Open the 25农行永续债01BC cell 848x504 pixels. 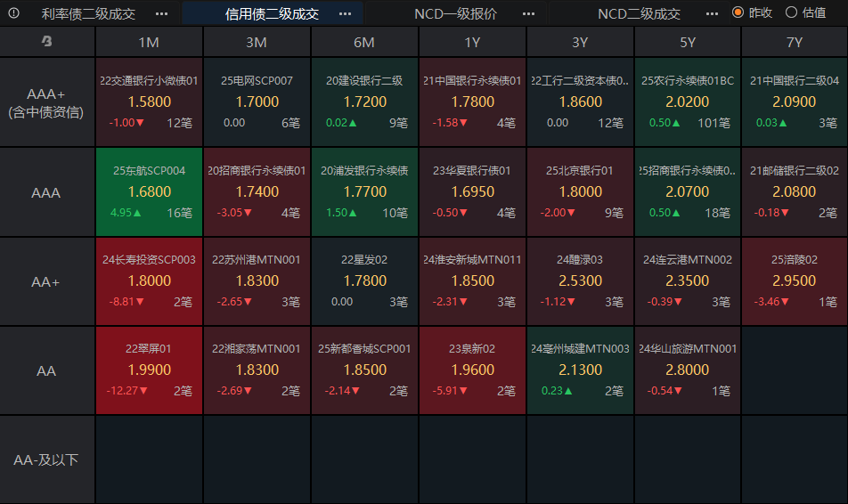(x=688, y=102)
